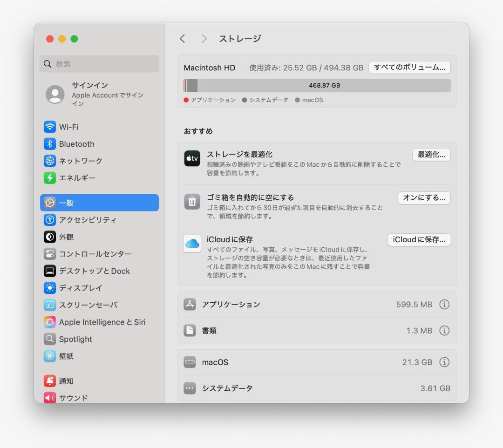503x448 pixels.
Task: Enable 最適化 for ストレージを最適化
Action: click(x=431, y=154)
